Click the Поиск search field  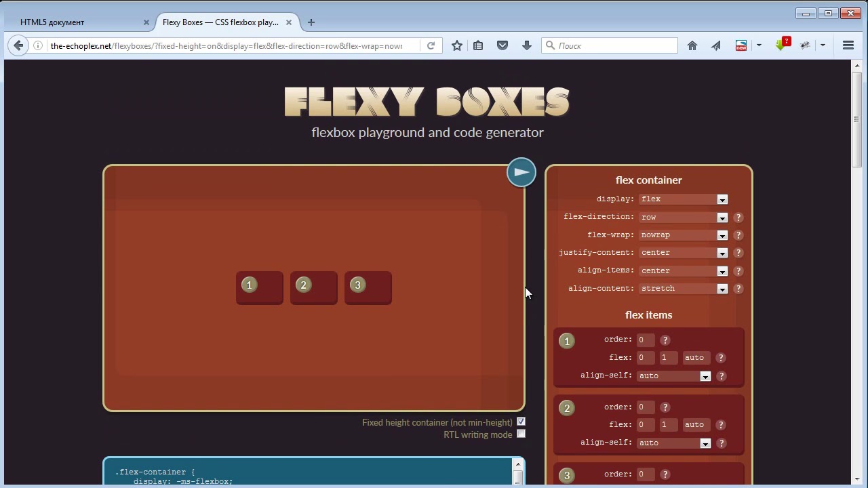point(610,45)
